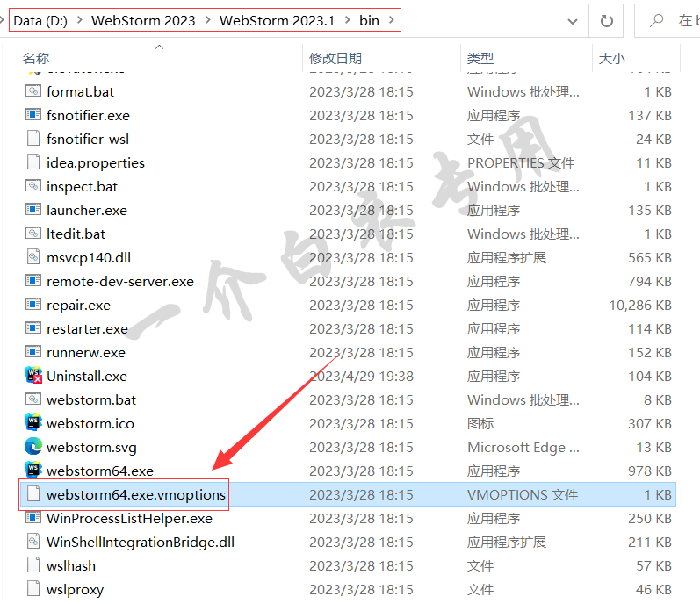Select the idea.properties file name
Viewport: 700px width, 604px height.
pyautogui.click(x=96, y=162)
